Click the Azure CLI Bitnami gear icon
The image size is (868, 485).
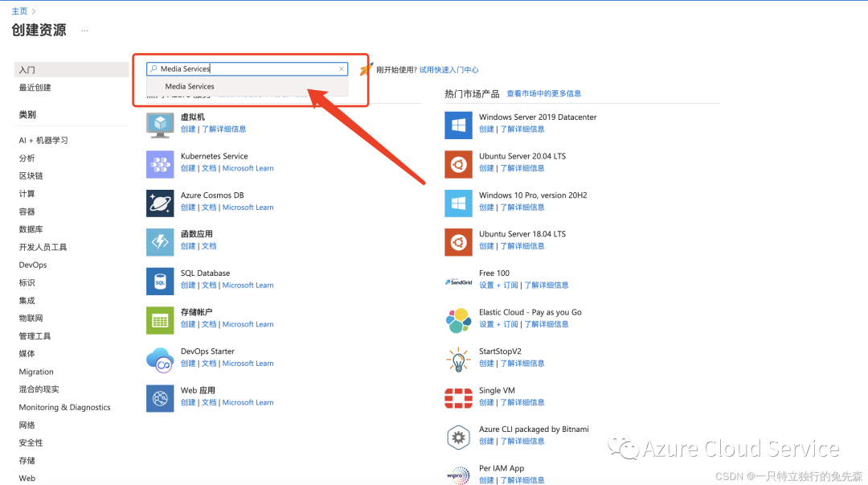[458, 438]
